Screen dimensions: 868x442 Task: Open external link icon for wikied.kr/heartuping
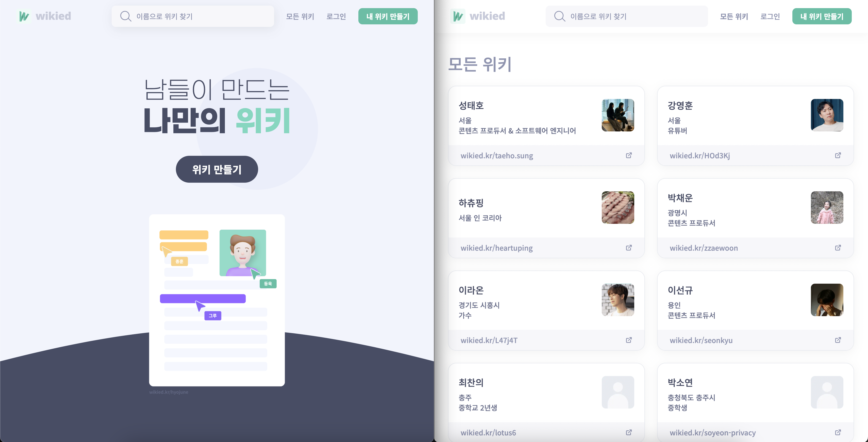(x=629, y=248)
